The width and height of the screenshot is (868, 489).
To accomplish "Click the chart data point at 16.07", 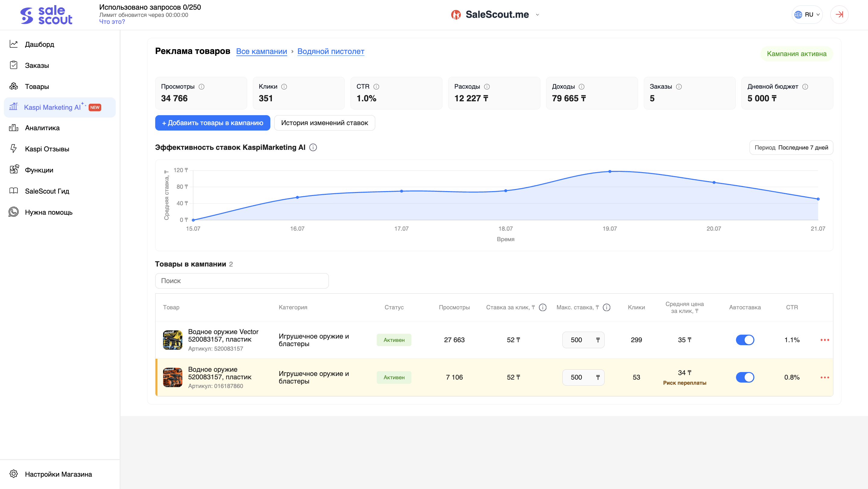I will pyautogui.click(x=297, y=197).
